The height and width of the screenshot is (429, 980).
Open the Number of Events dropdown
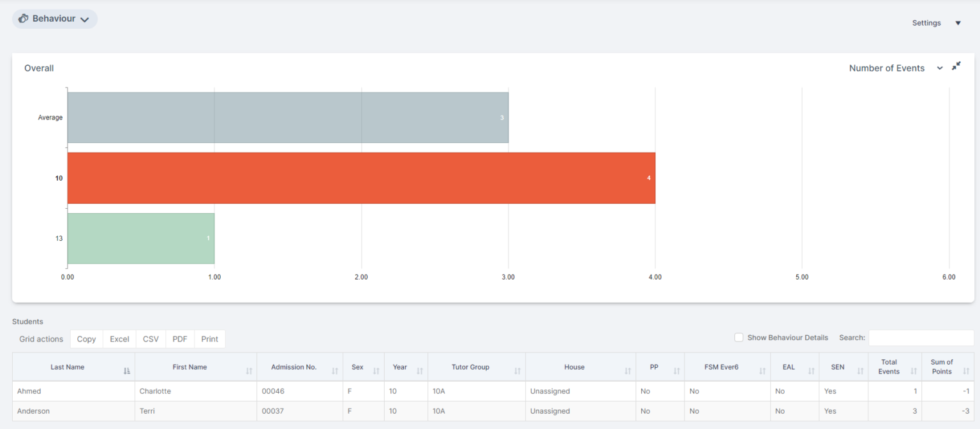[940, 68]
